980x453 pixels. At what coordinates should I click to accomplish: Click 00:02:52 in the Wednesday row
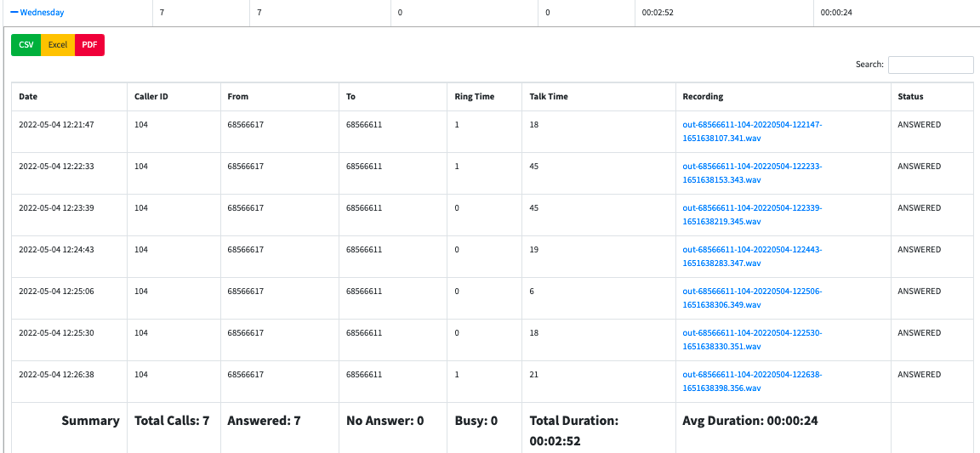pyautogui.click(x=656, y=12)
